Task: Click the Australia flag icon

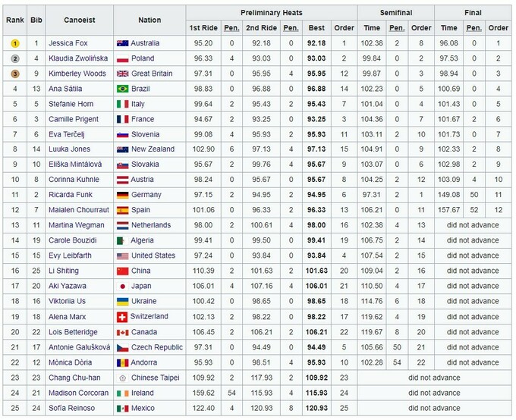Action: [122, 43]
